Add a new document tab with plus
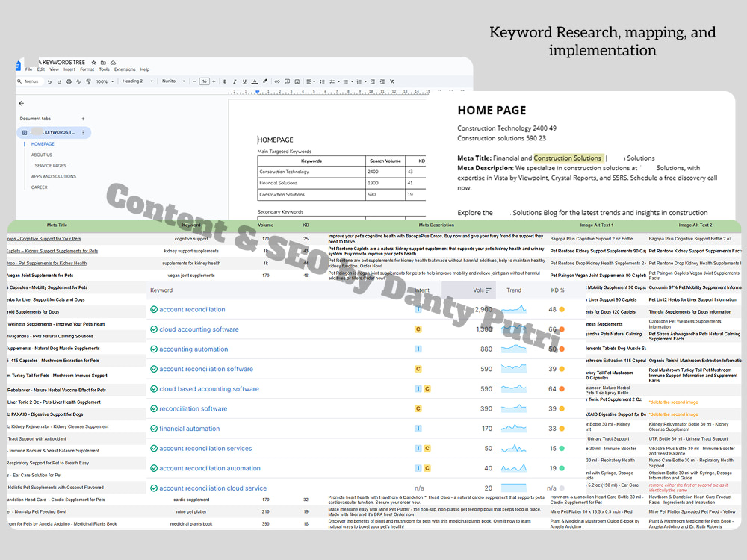The width and height of the screenshot is (747, 560). pos(83,119)
